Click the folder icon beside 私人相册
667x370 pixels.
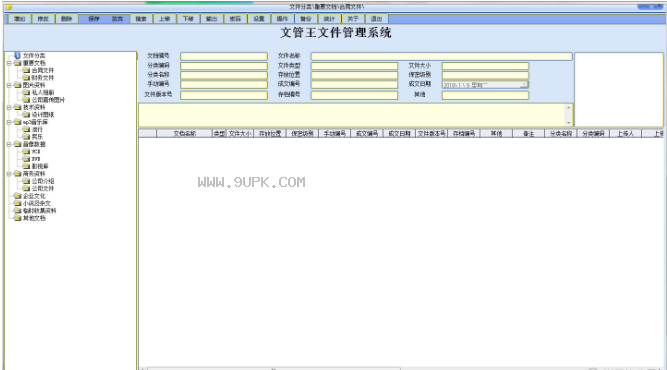point(26,92)
